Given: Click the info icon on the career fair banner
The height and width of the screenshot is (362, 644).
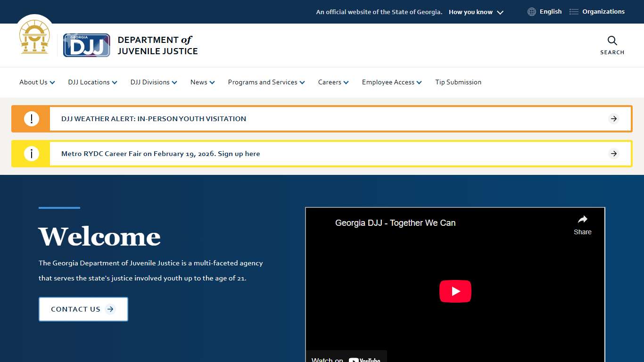Looking at the screenshot, I should [x=31, y=153].
